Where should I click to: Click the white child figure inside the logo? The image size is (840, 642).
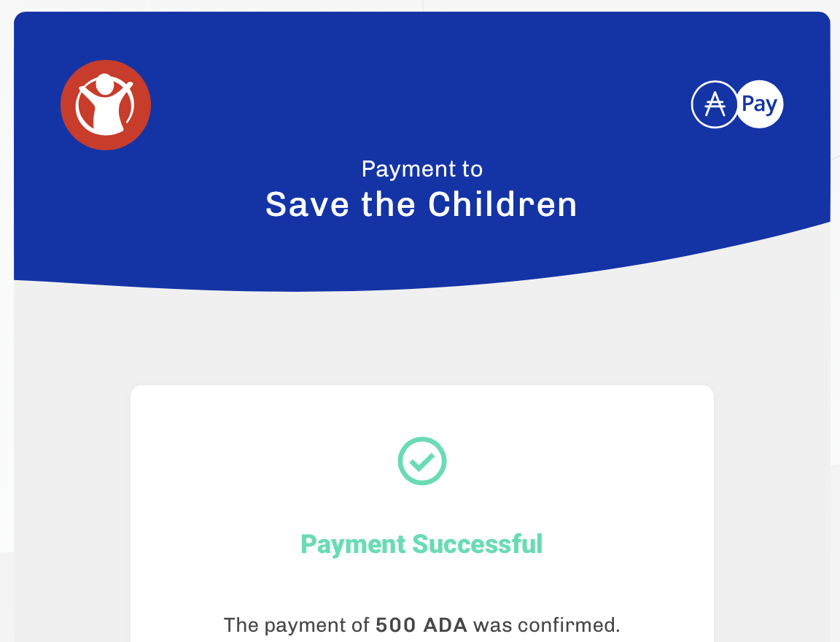click(105, 102)
